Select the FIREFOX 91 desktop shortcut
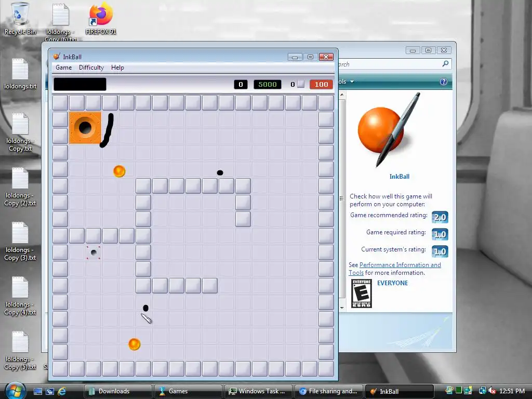 point(101,19)
